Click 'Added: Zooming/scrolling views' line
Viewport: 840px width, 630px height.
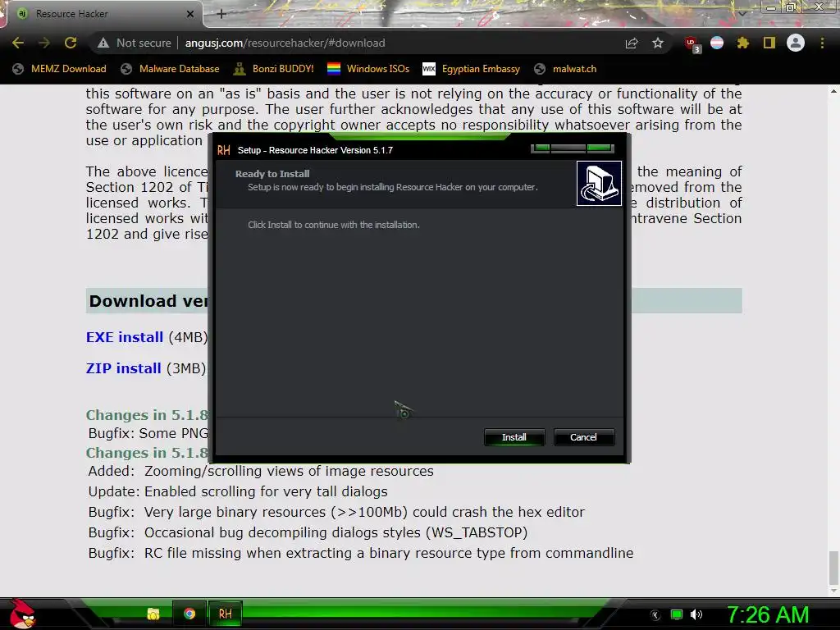pos(261,471)
